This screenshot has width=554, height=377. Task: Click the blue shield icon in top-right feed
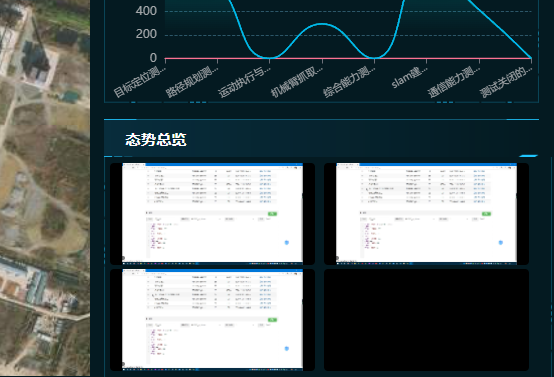[x=501, y=242]
